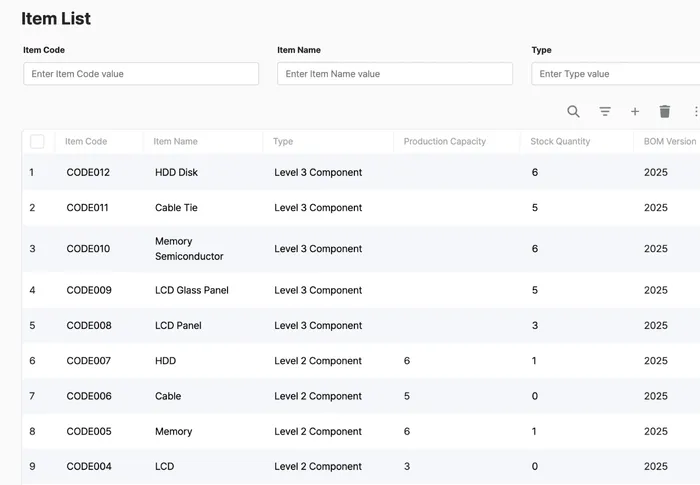The height and width of the screenshot is (485, 700).
Task: Click the LCD item name in CODE004 row
Action: point(164,466)
